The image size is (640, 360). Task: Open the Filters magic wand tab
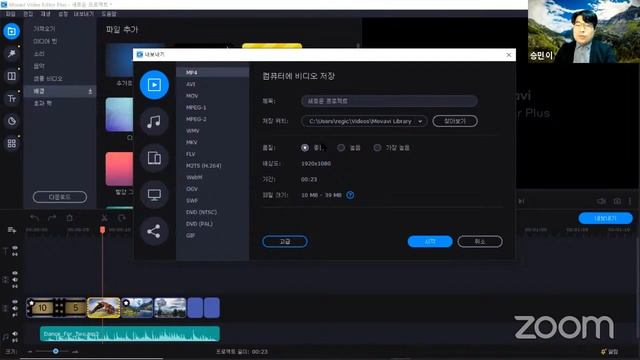11,53
